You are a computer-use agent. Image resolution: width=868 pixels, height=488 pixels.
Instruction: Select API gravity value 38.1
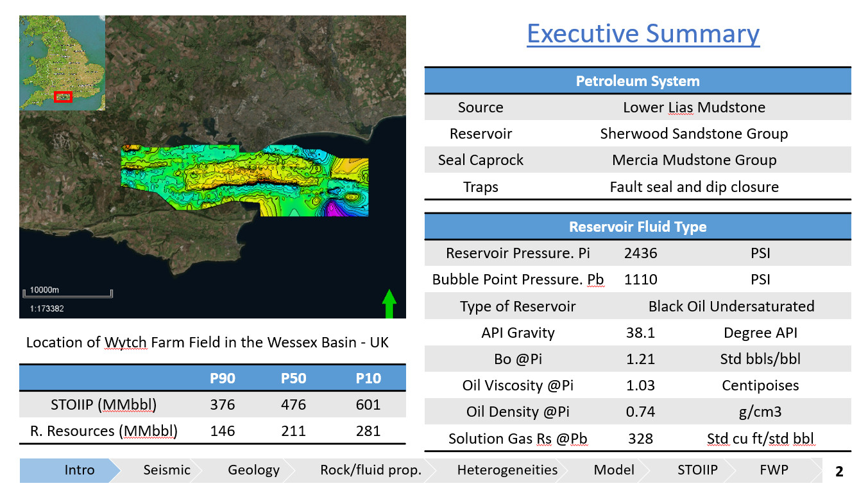tap(640, 333)
